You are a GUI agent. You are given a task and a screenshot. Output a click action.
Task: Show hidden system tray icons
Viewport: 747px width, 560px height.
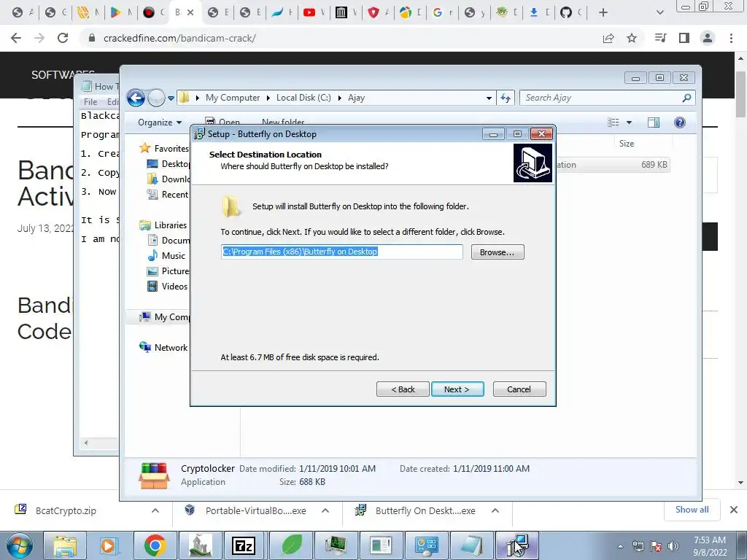(620, 547)
